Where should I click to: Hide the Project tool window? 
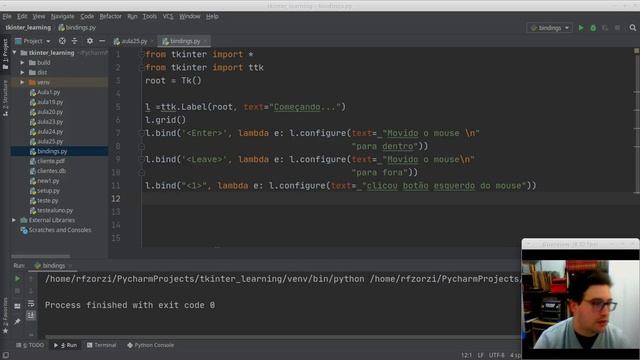coord(102,41)
